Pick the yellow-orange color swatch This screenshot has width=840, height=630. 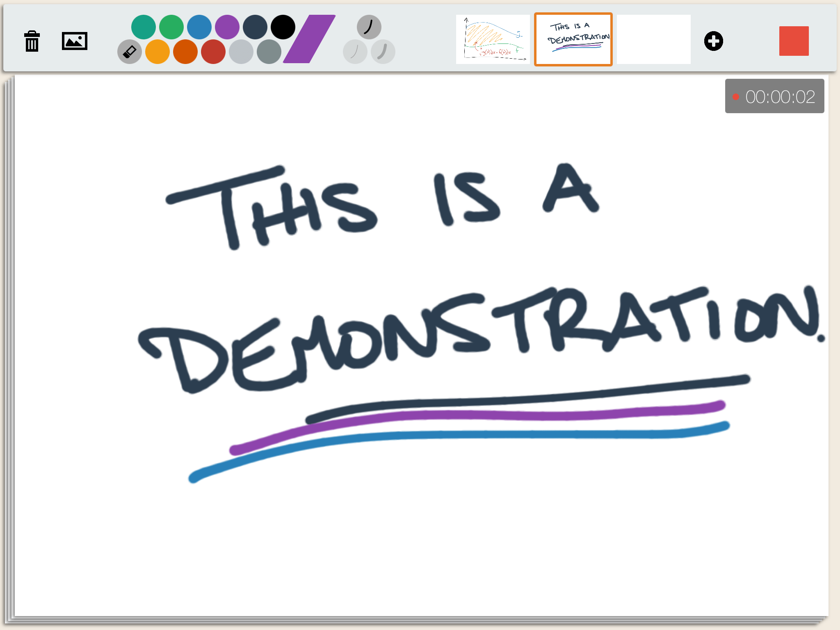point(157,52)
